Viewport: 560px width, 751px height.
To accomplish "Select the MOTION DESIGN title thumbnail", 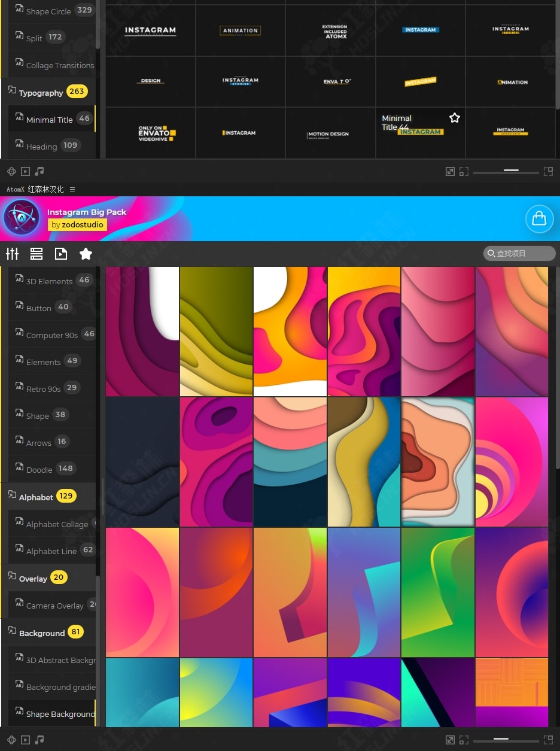I will (331, 133).
